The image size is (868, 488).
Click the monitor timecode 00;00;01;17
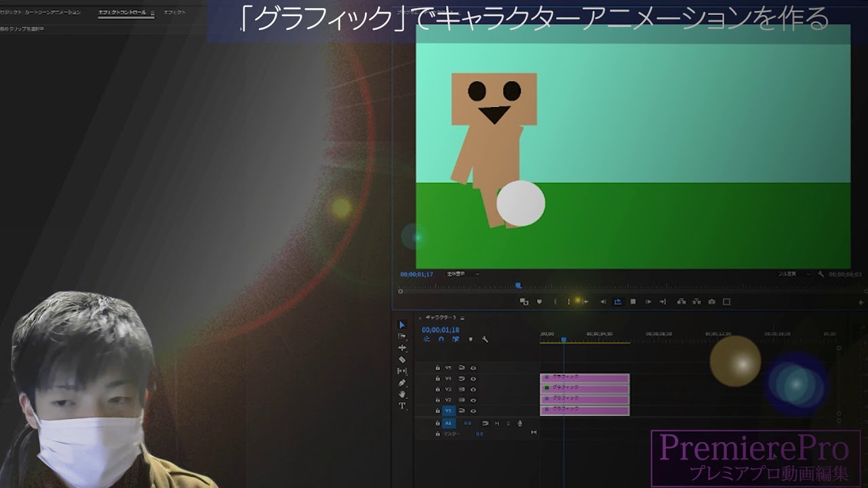point(416,274)
